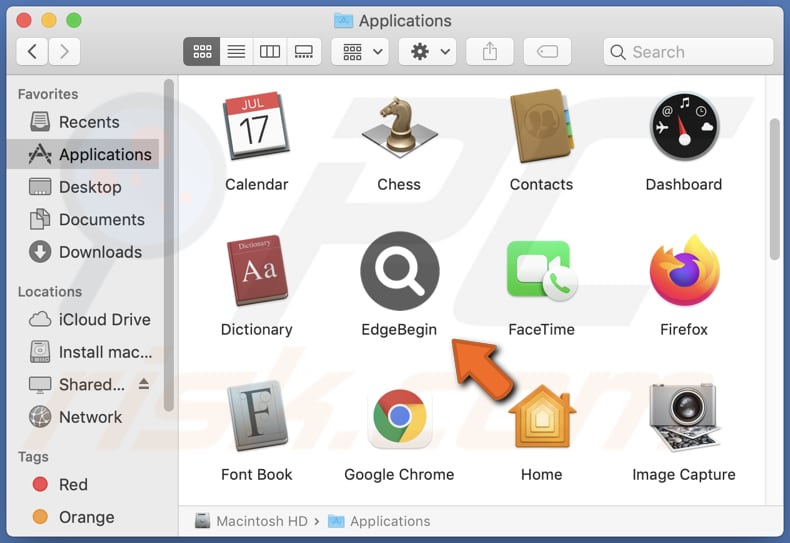The width and height of the screenshot is (790, 543).
Task: Switch to list view
Action: tap(236, 51)
